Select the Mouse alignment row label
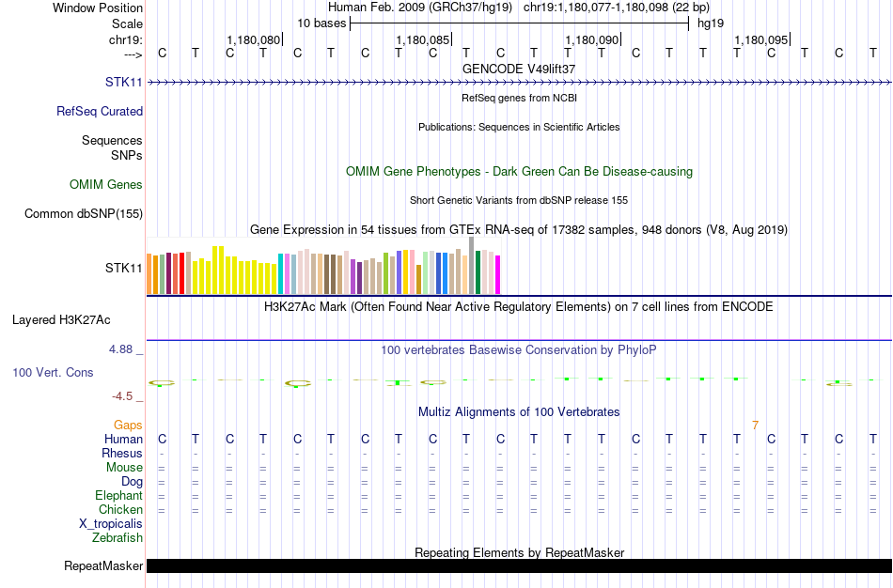Viewport: 893px width, 588px height. pyautogui.click(x=124, y=468)
